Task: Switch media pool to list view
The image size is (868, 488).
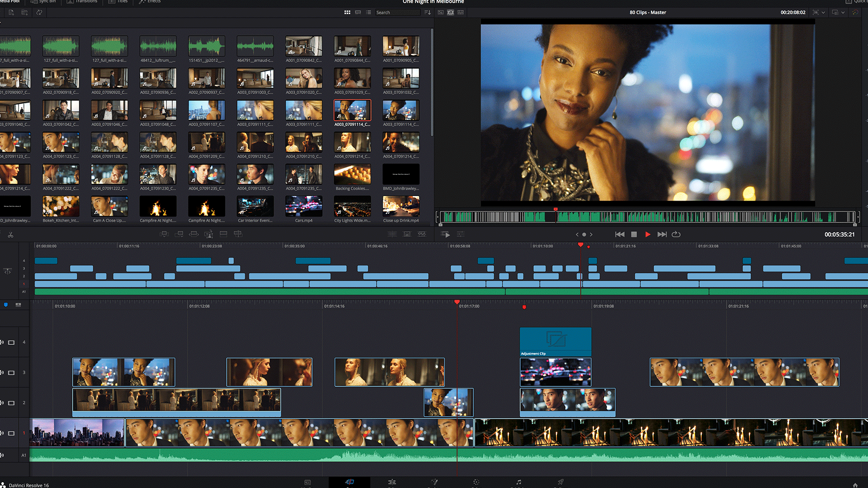Action: [x=368, y=13]
